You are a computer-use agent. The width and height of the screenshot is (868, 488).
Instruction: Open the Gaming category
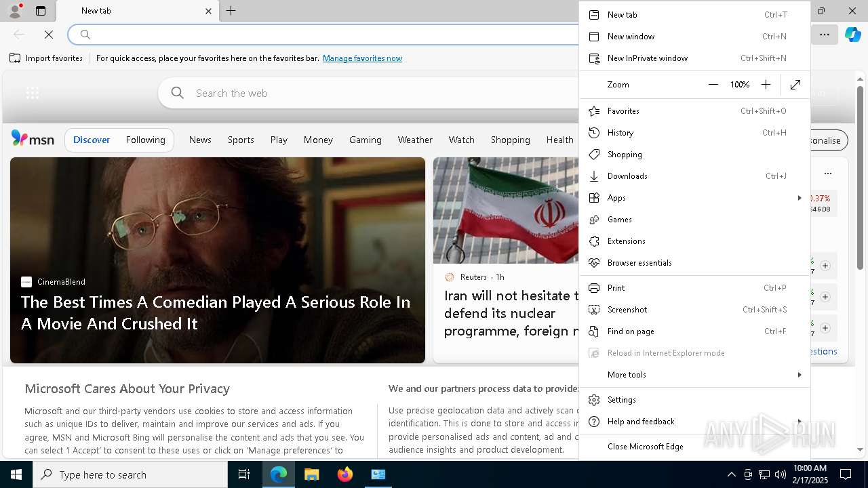click(x=366, y=140)
